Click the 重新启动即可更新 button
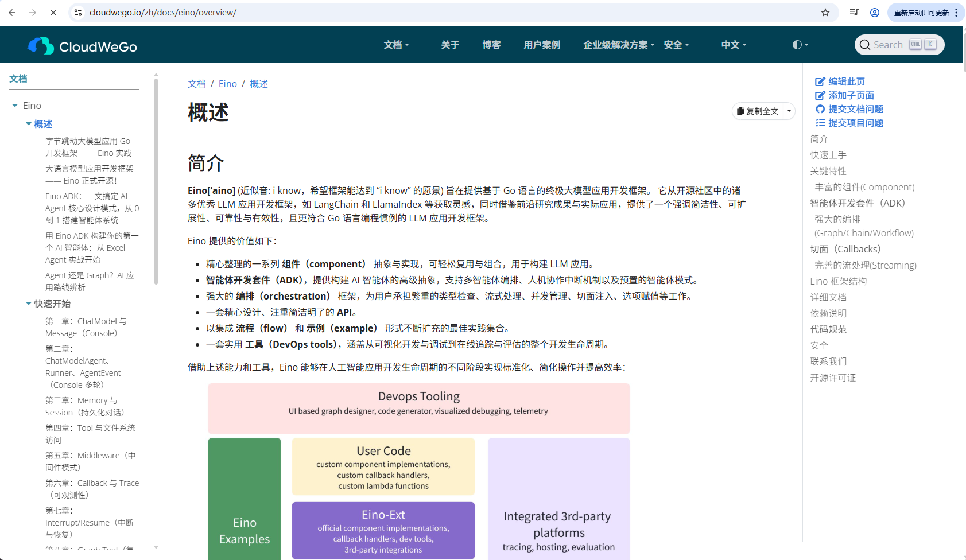 (x=921, y=13)
